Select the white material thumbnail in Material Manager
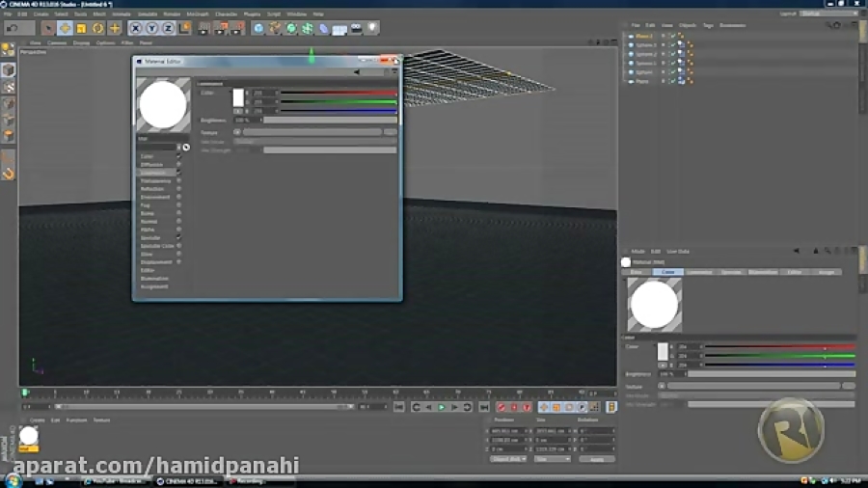 pos(29,437)
